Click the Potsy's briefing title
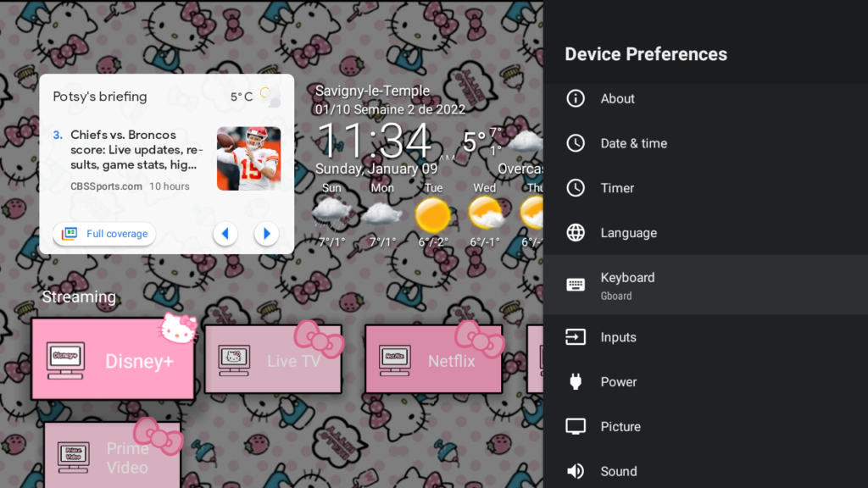Screen dimensions: 868x488 click(100, 97)
